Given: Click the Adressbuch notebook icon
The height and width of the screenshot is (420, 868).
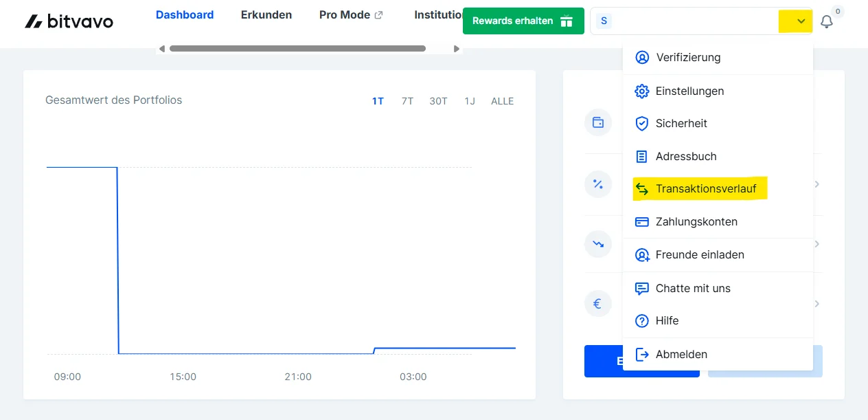Looking at the screenshot, I should (642, 156).
